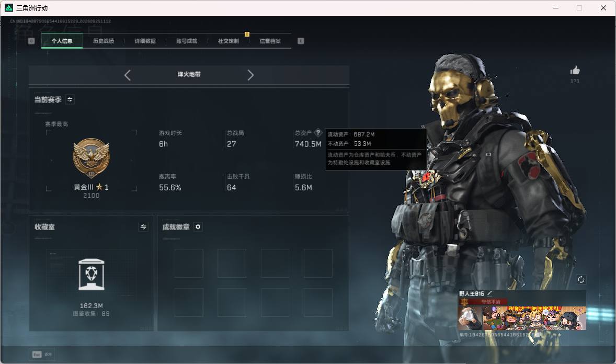Click the Q key previous-tab icon
The image size is (616, 364).
[31, 41]
